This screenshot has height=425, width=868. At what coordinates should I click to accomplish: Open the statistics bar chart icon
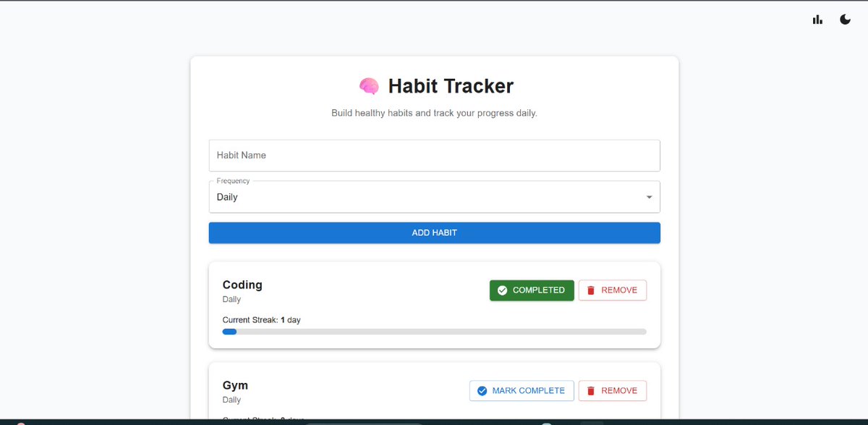tap(818, 20)
